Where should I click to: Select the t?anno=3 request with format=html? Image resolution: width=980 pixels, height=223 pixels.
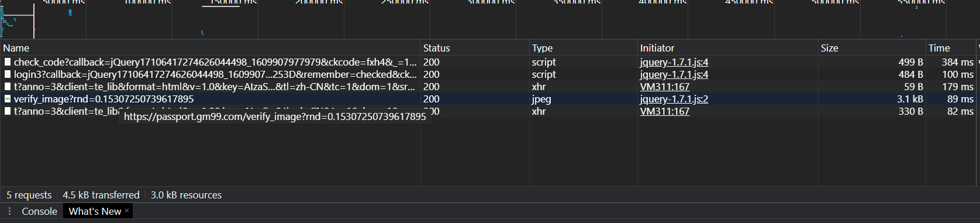coord(489,87)
